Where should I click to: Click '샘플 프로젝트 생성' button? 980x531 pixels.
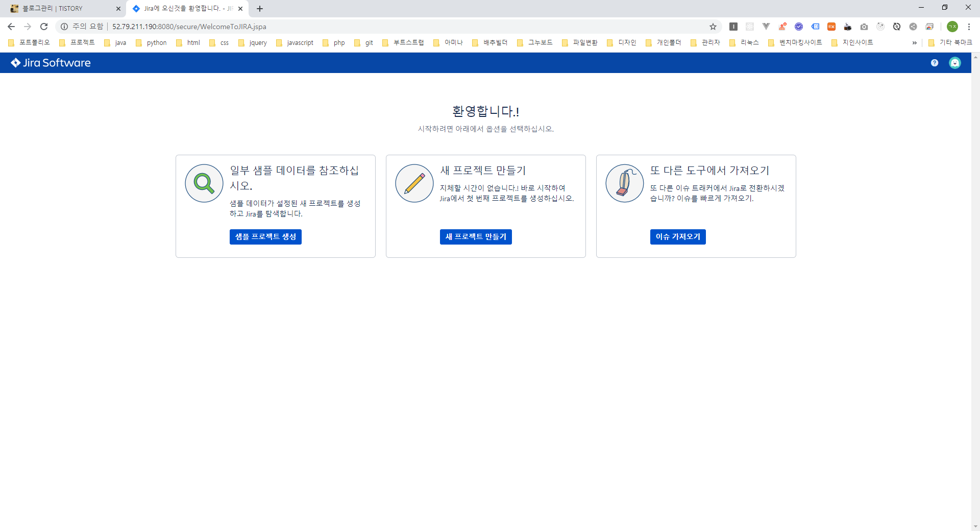tap(265, 237)
